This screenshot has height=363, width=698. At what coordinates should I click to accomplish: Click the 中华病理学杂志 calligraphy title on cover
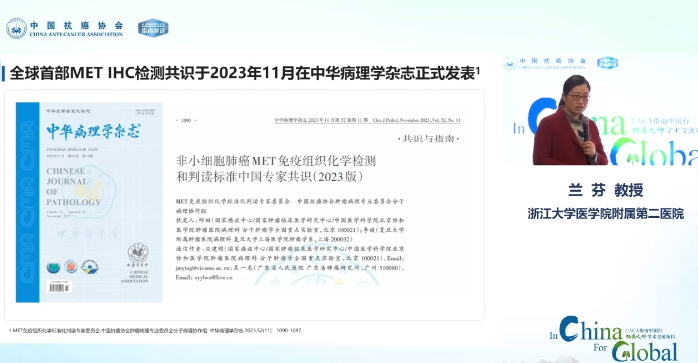tap(93, 131)
